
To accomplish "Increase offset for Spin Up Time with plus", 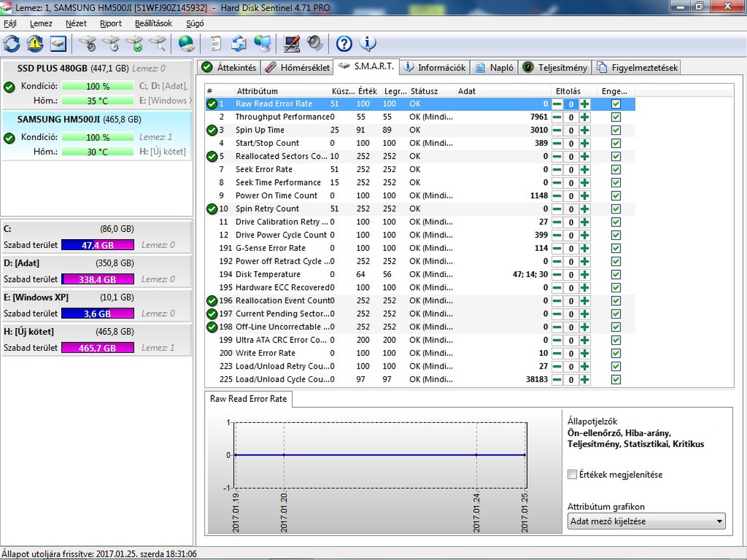I will (585, 130).
